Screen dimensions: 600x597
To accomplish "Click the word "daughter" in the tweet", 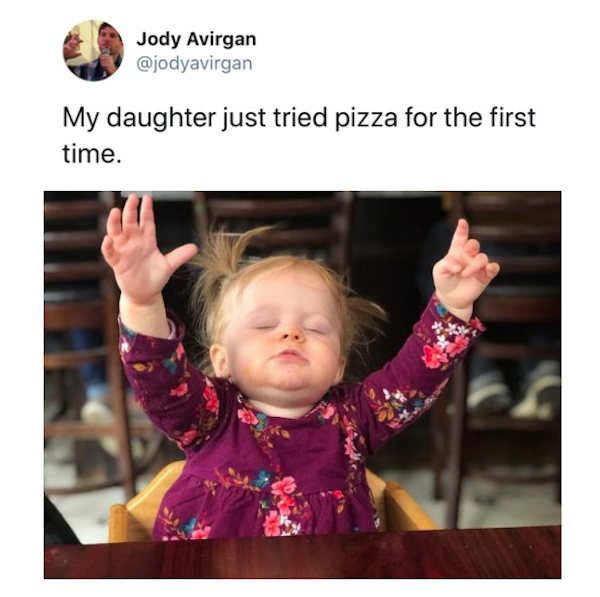I will tap(161, 118).
